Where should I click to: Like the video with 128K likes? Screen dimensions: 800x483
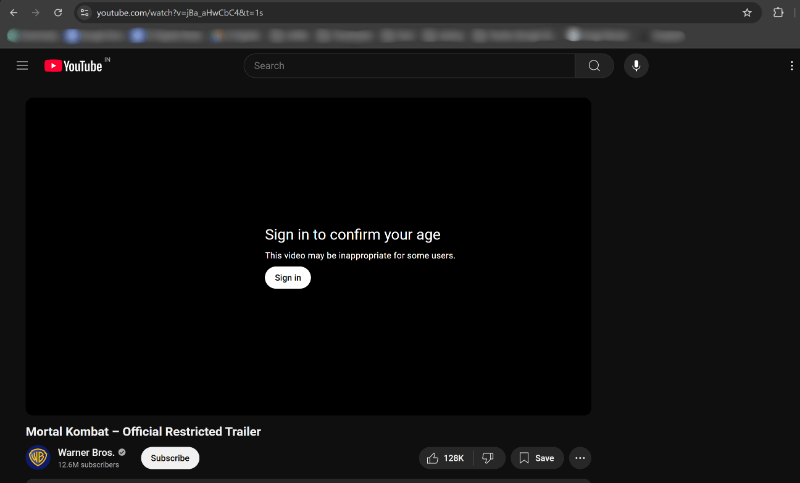[446, 458]
